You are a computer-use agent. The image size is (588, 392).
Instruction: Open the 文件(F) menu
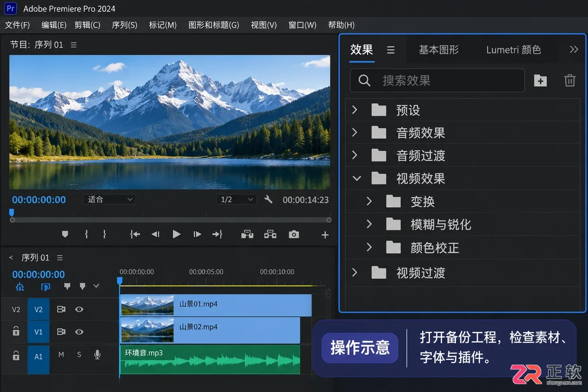pos(17,25)
